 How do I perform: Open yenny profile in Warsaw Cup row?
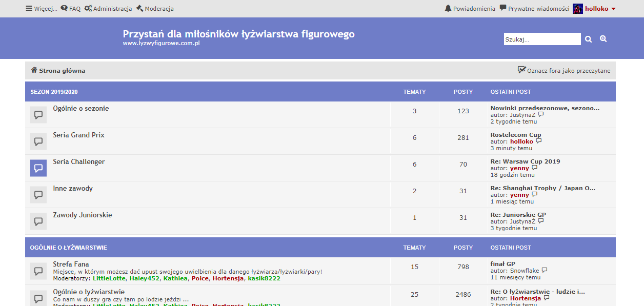coord(519,168)
